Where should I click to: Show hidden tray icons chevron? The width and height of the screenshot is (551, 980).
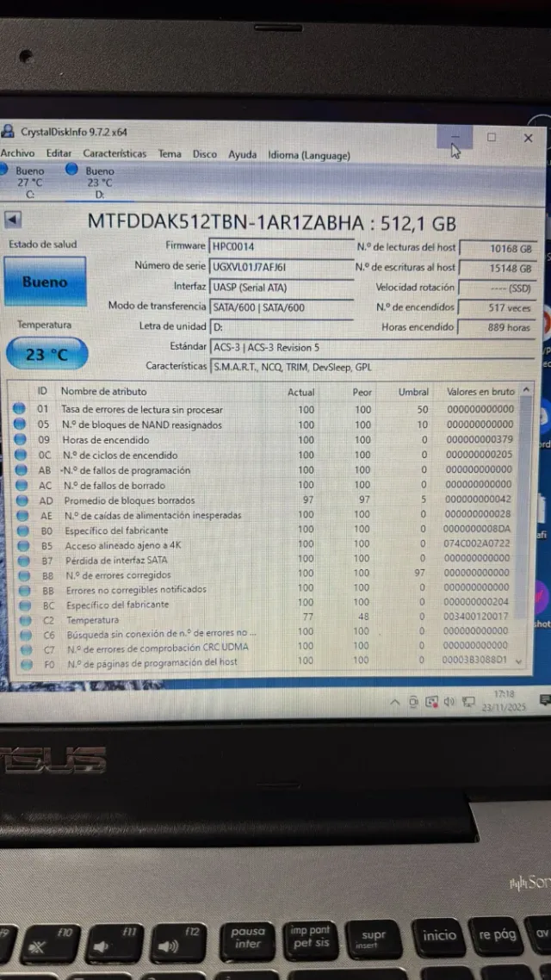pyautogui.click(x=395, y=702)
